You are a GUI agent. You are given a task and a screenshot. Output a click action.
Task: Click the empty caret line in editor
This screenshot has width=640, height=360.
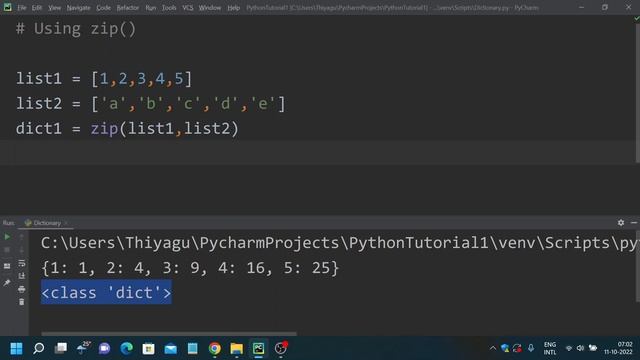318,153
